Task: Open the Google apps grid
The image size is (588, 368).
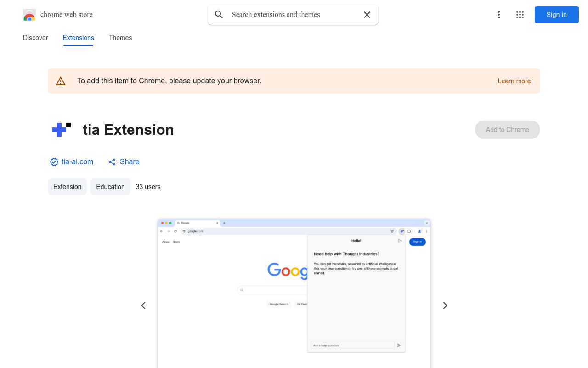Action: click(x=520, y=15)
